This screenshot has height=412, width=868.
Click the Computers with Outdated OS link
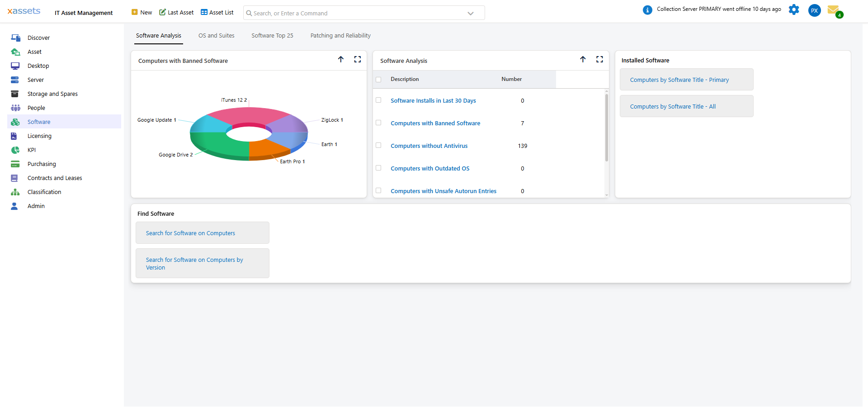(430, 168)
